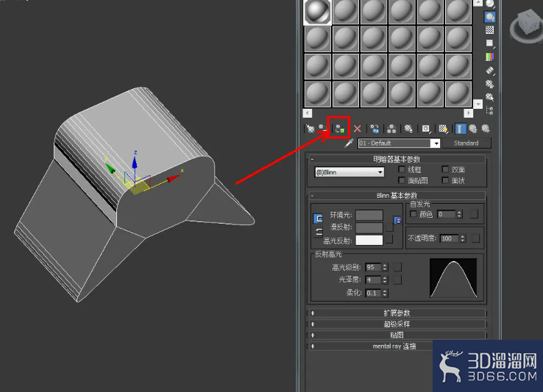Screen dimensions: 543x392
Task: Enable the 面贴图 (Face Map) checkbox
Action: pos(402,180)
